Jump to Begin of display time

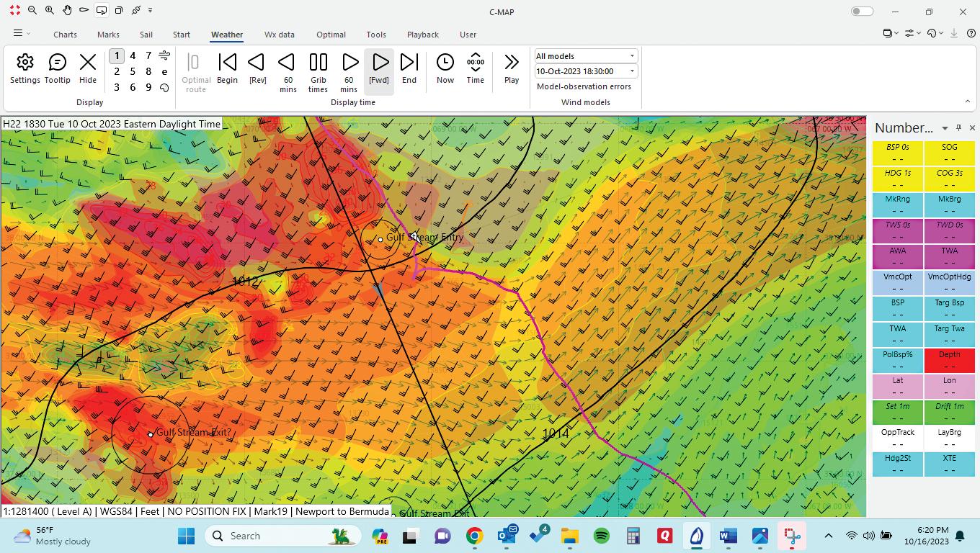click(x=227, y=68)
